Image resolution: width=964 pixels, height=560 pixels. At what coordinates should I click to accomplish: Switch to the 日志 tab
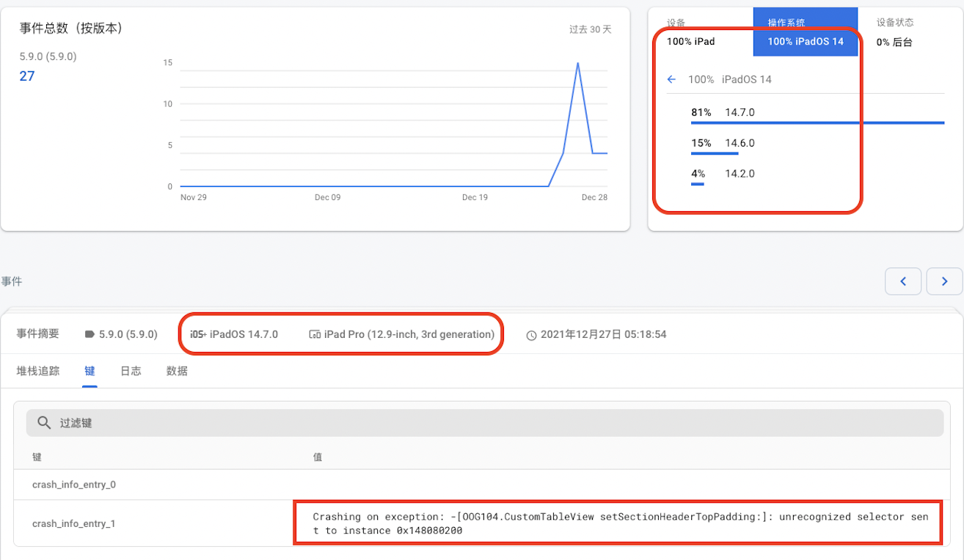coord(131,371)
